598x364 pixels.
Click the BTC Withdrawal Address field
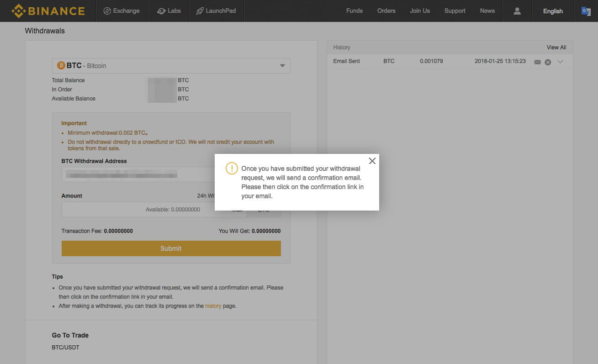[x=171, y=174]
